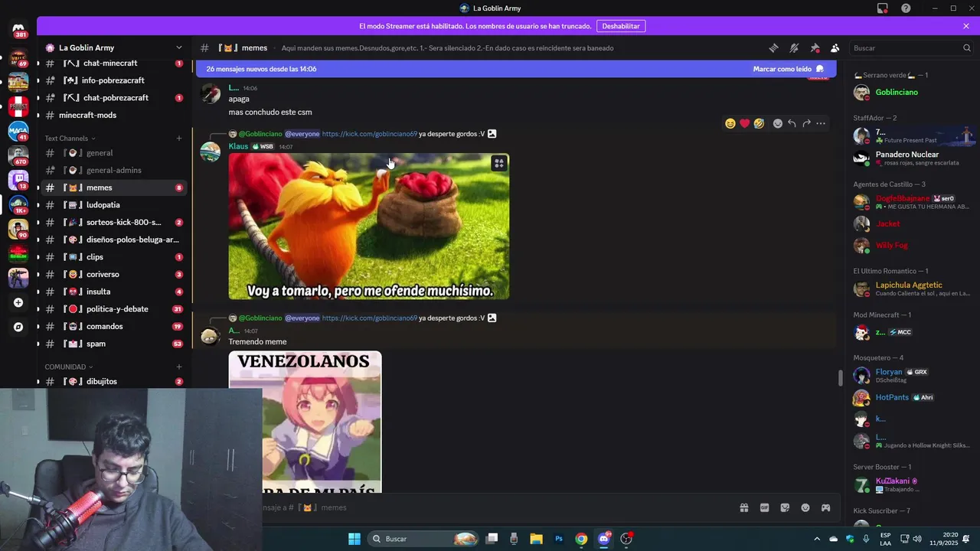Viewport: 980px width, 551px height.
Task: Open image apps icon on Lorax meme
Action: [x=498, y=163]
